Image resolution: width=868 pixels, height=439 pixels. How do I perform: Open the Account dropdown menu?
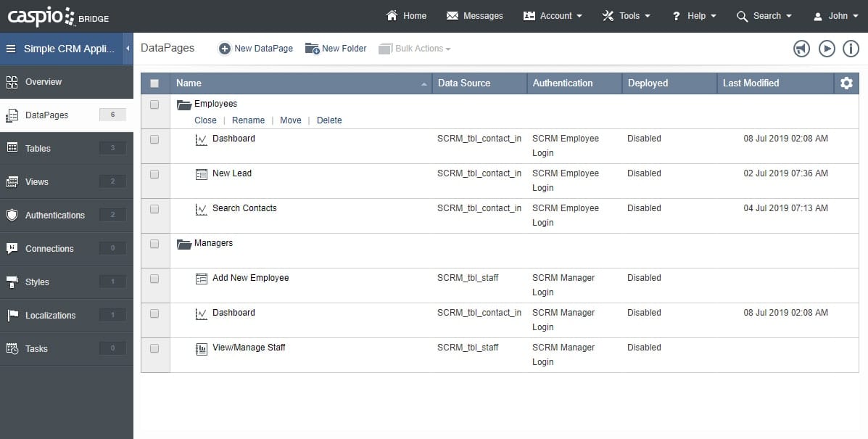[x=553, y=16]
